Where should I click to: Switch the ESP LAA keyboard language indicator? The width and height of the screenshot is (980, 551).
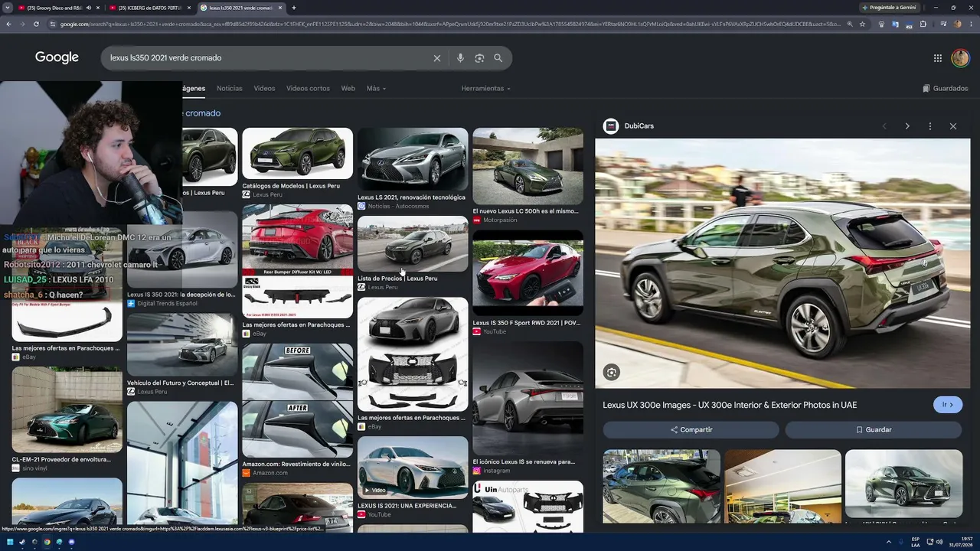(916, 542)
